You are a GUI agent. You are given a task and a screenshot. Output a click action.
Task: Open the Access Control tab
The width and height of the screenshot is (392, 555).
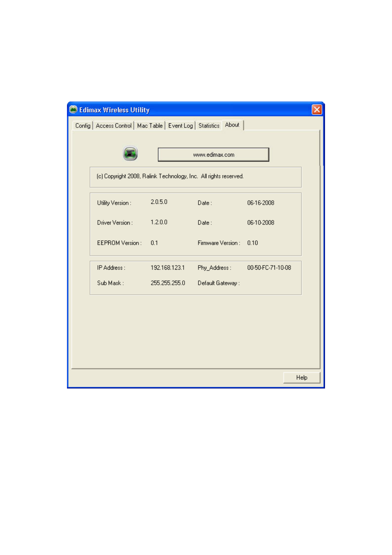pyautogui.click(x=114, y=126)
